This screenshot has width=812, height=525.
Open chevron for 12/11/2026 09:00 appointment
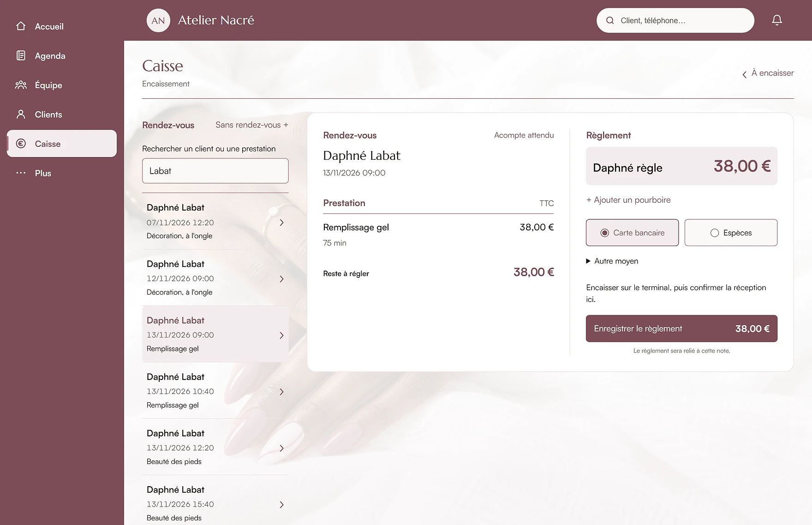(281, 279)
